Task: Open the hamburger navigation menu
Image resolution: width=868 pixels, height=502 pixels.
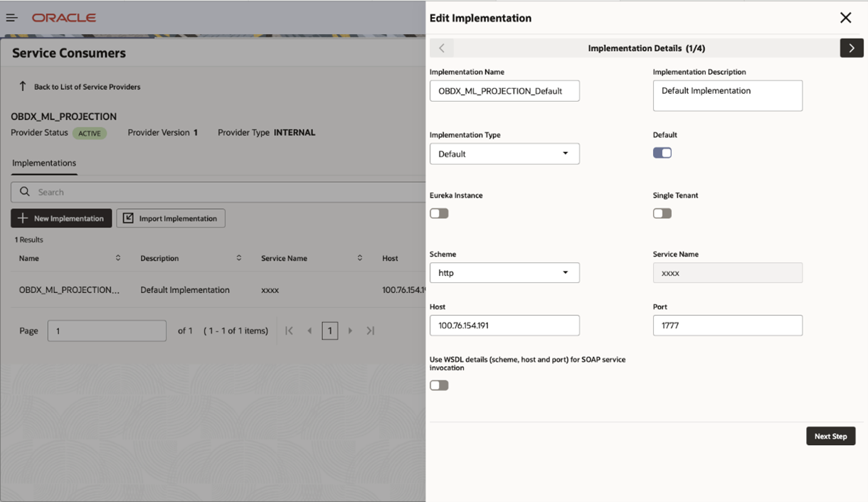Action: [x=11, y=18]
